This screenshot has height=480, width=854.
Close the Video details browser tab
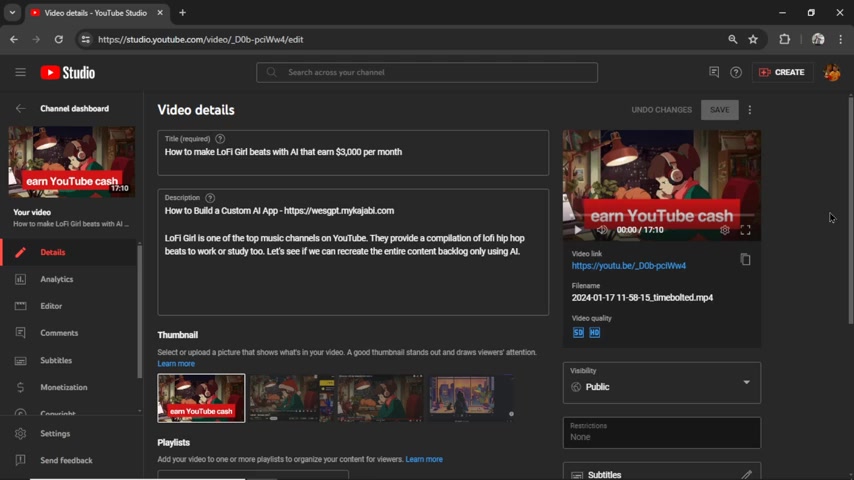[160, 13]
